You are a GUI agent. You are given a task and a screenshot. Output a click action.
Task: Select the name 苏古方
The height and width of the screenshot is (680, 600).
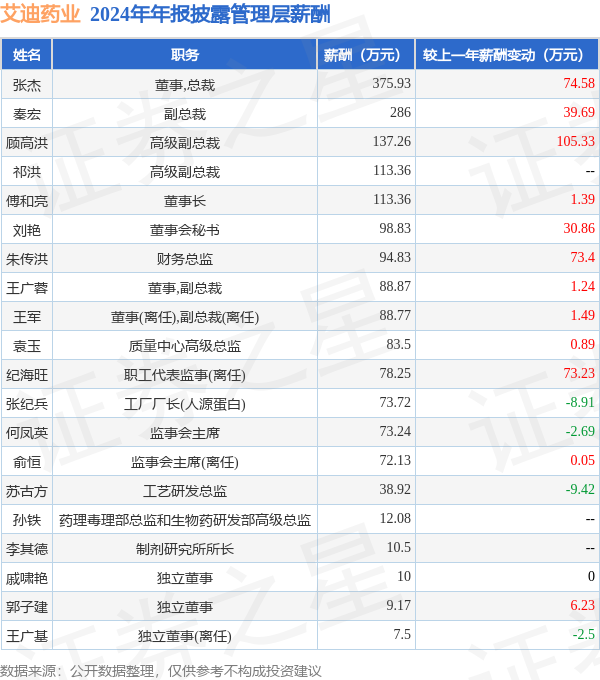27,491
